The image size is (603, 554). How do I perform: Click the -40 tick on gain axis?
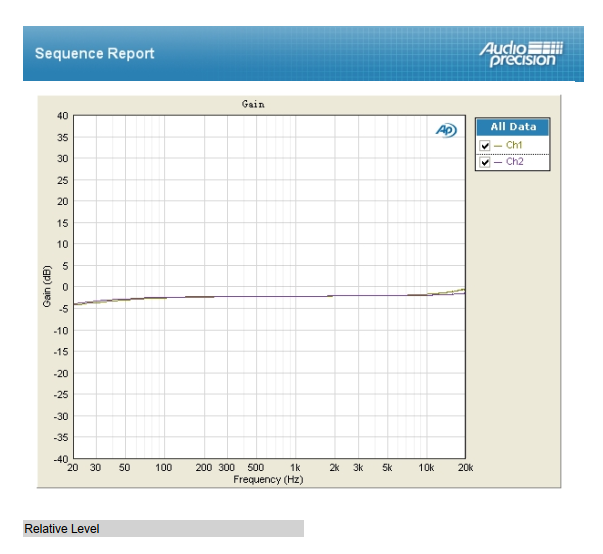[60, 459]
